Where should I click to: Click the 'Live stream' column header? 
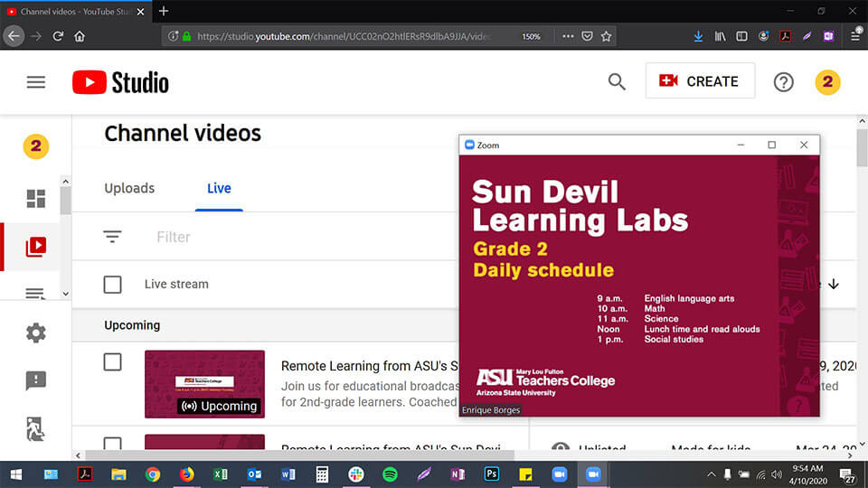pos(176,284)
